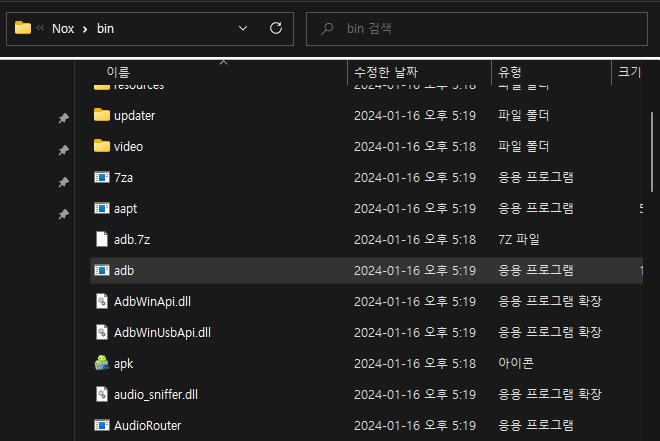Select the video folder icon

pos(101,146)
